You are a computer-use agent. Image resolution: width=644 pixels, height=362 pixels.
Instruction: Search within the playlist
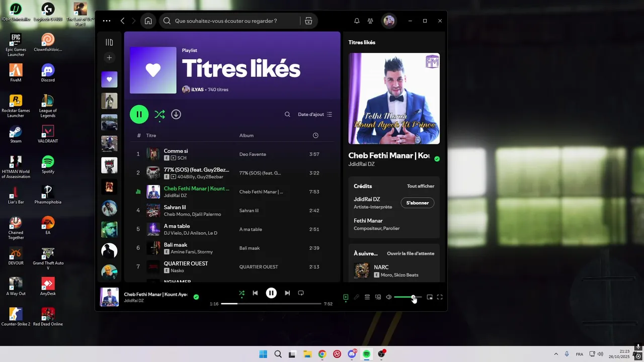click(x=287, y=115)
